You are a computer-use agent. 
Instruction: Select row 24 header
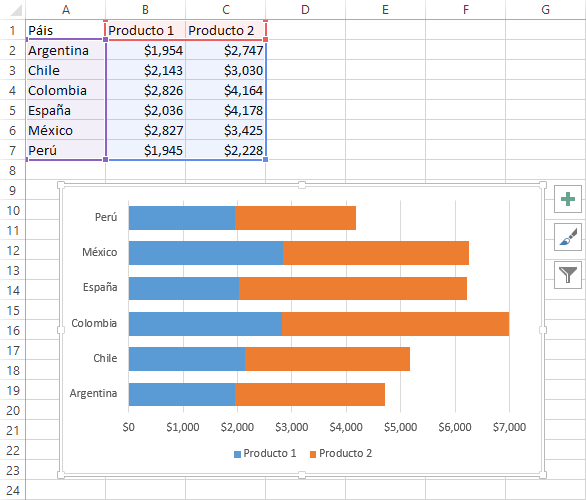point(12,490)
